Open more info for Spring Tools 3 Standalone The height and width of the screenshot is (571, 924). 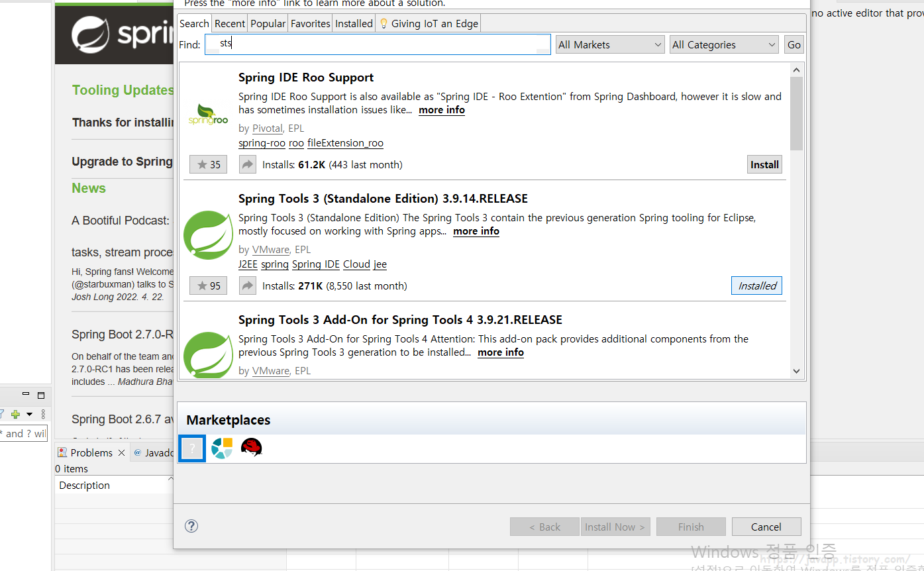[476, 231]
